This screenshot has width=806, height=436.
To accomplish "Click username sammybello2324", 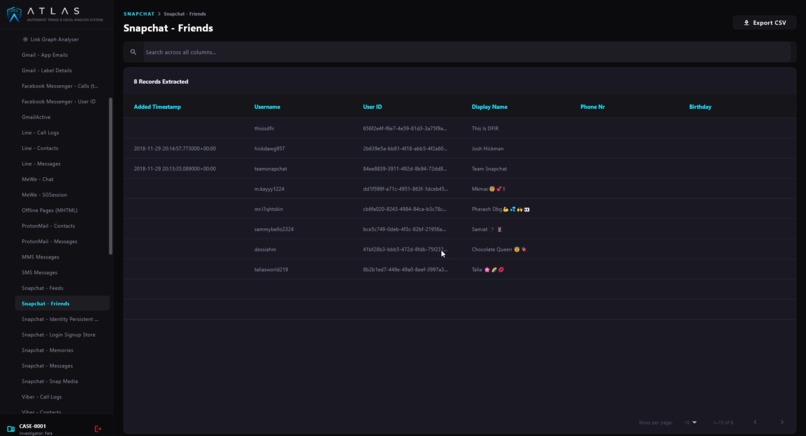I will click(274, 229).
